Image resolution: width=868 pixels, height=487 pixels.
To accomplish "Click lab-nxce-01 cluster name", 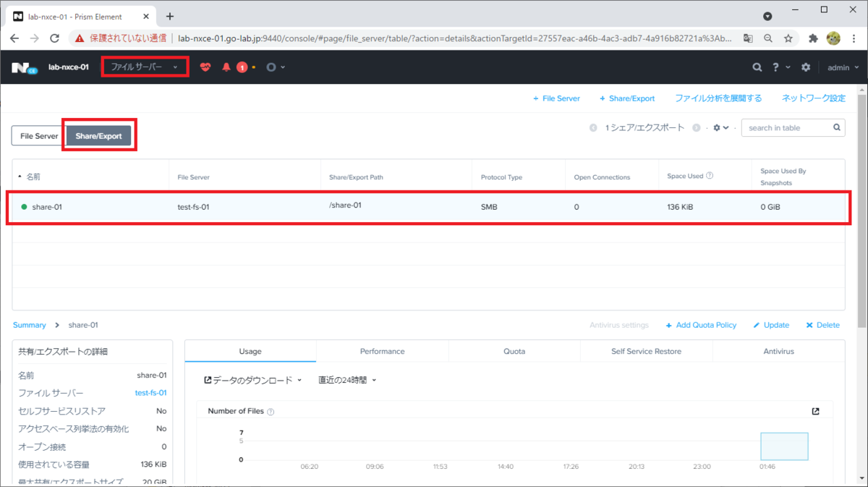I will click(x=69, y=67).
